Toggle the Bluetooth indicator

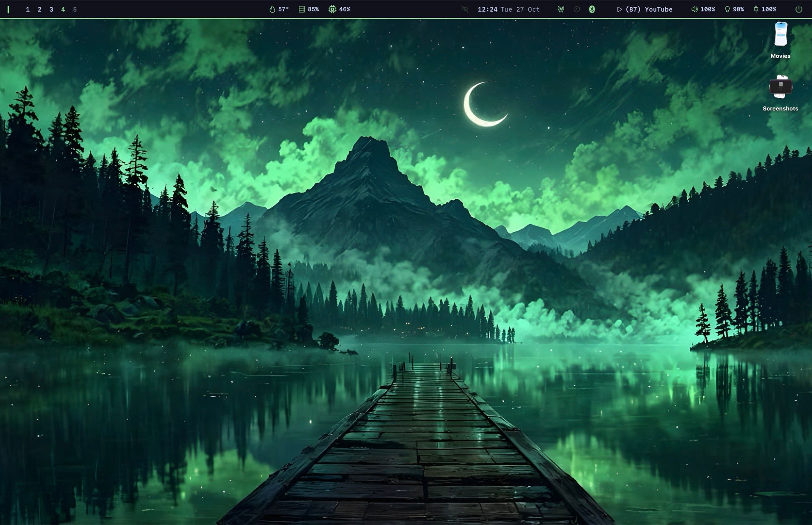point(592,9)
